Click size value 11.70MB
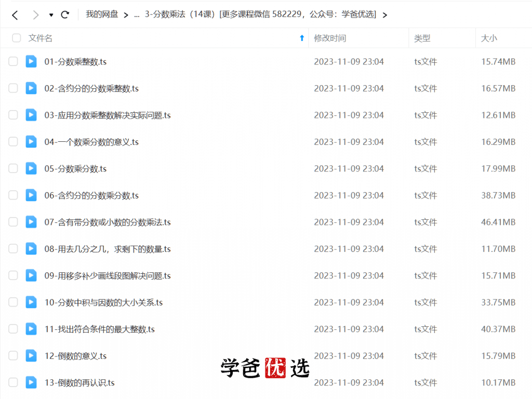Screen dimensions: 532x399 tap(498, 249)
